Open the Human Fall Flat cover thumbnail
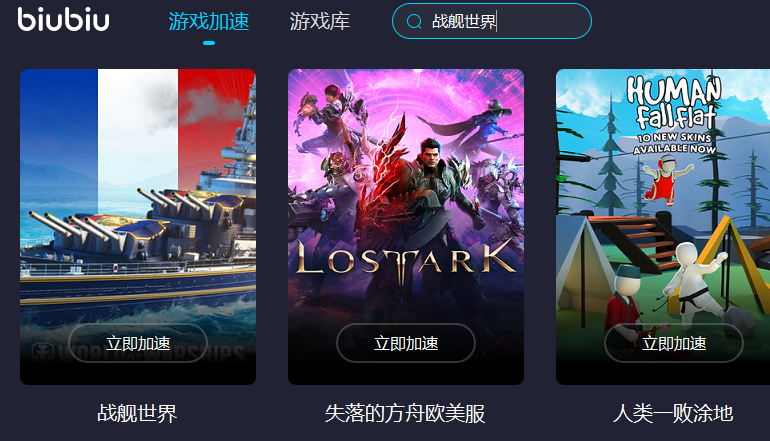 663,226
